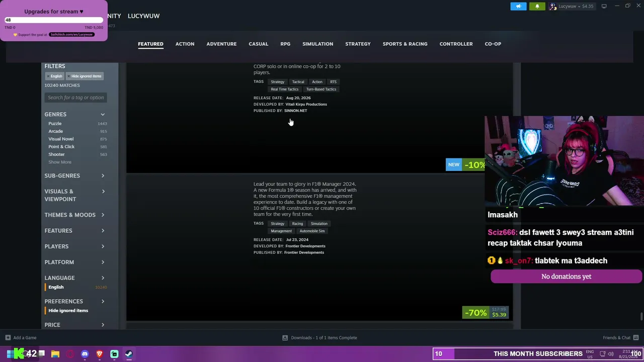This screenshot has width=644, height=362.
Task: Filter by the Point & Click genre
Action: (x=61, y=147)
